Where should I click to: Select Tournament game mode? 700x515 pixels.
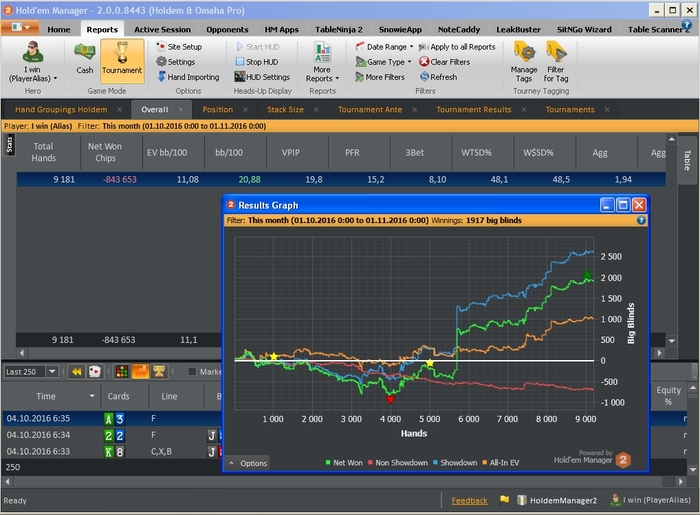click(122, 60)
